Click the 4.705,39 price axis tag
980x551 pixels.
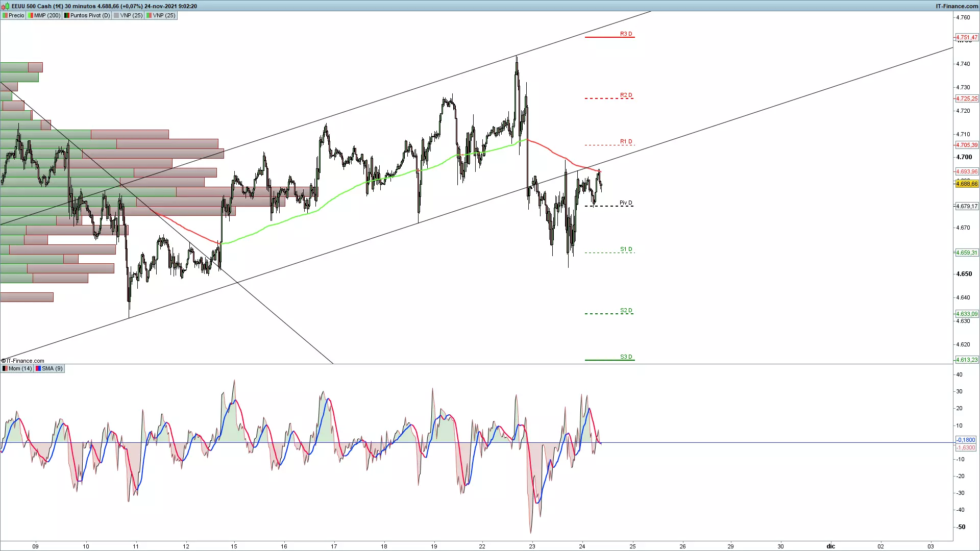[x=967, y=145]
